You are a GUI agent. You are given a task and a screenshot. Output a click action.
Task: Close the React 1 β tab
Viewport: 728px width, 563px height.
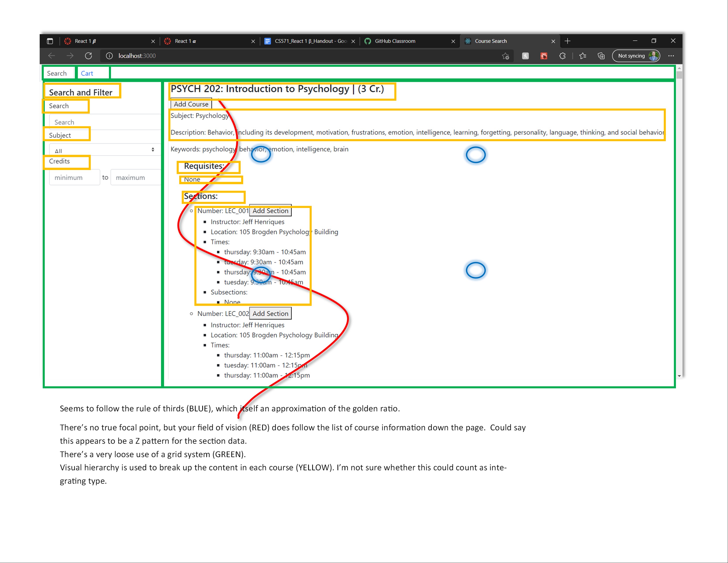click(x=153, y=41)
